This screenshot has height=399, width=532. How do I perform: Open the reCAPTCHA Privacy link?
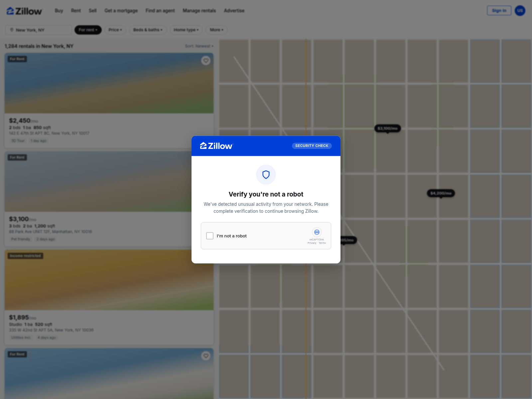point(312,243)
